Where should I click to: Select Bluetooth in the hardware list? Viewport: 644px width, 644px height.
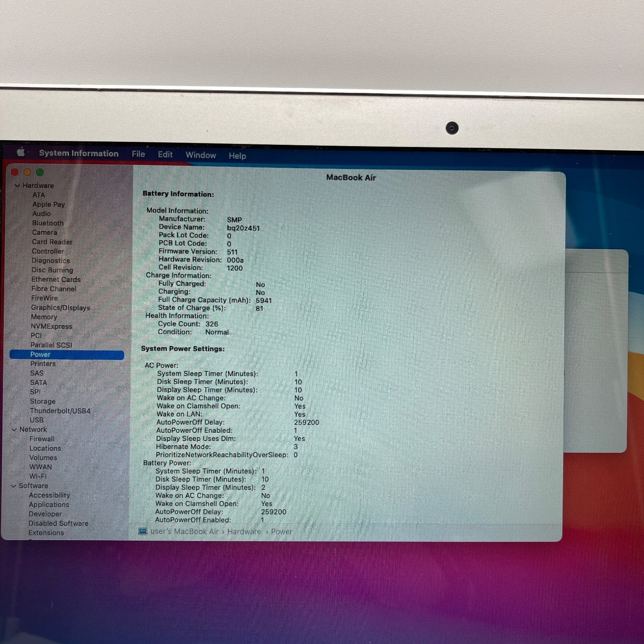(x=48, y=223)
